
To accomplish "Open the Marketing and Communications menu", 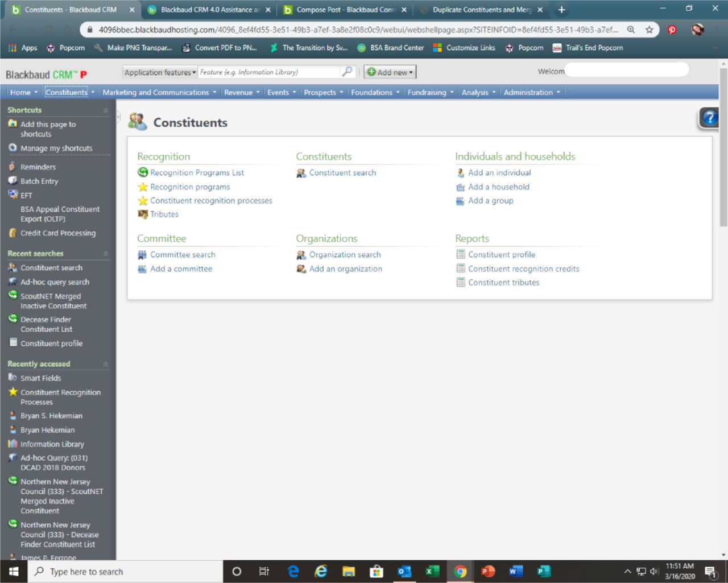I will [156, 92].
